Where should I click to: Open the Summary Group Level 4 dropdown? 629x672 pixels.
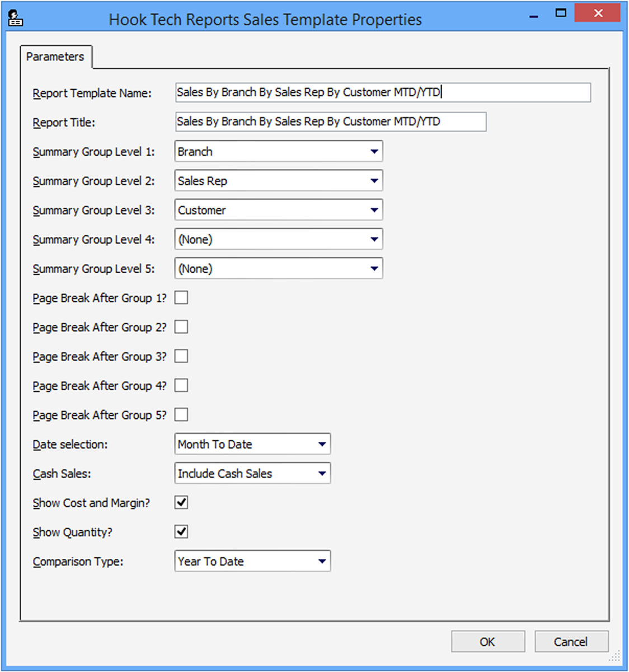coord(279,239)
